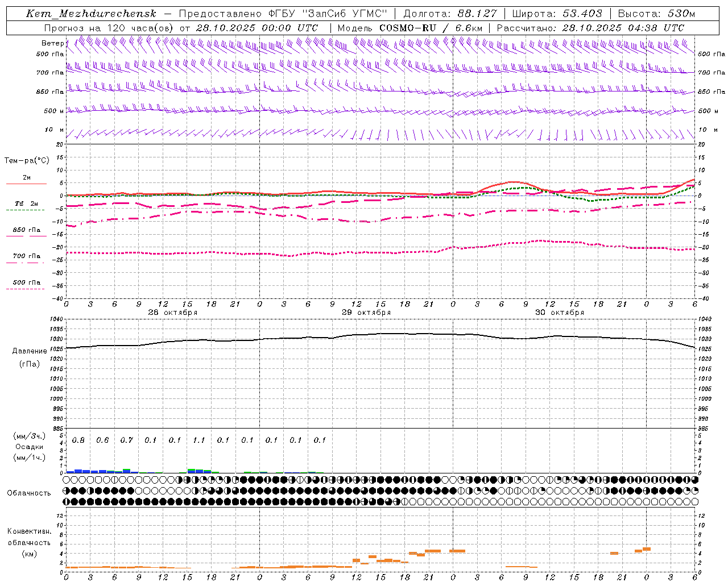728x582 pixels.
Task: Click the 0.6 precipitation value
Action: (x=102, y=440)
